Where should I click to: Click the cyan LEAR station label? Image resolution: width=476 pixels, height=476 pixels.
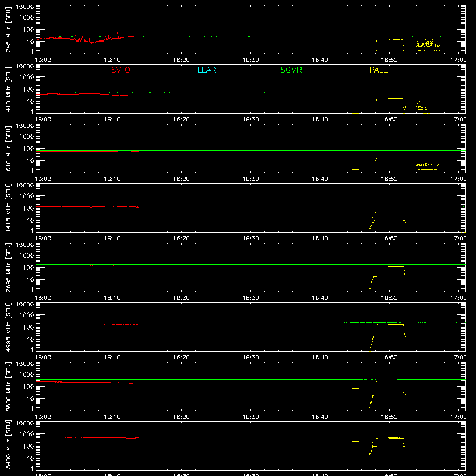point(206,70)
